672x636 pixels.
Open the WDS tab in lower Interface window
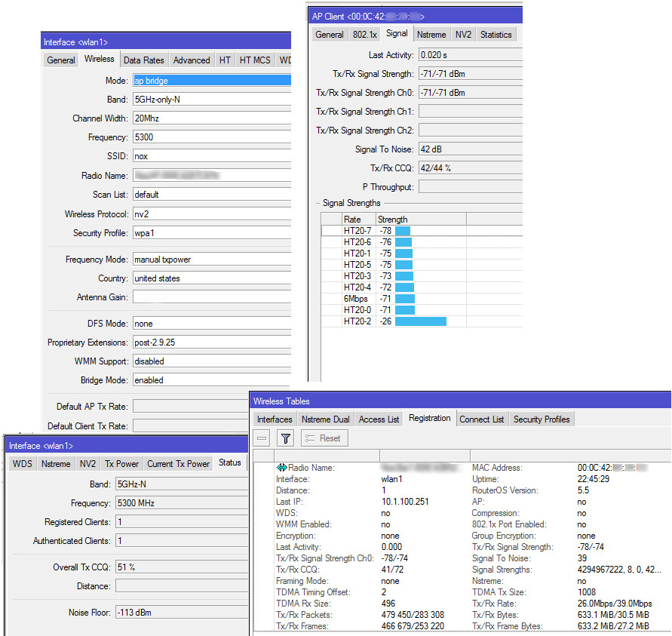coord(23,464)
